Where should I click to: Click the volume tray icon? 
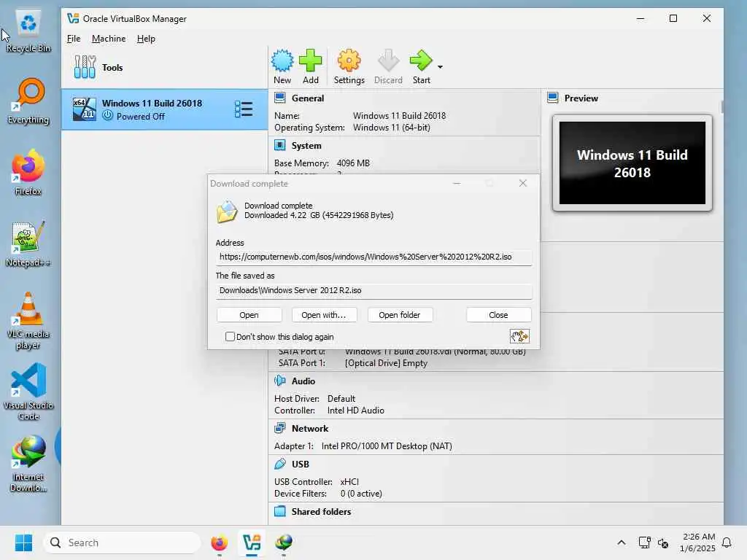[x=662, y=542]
